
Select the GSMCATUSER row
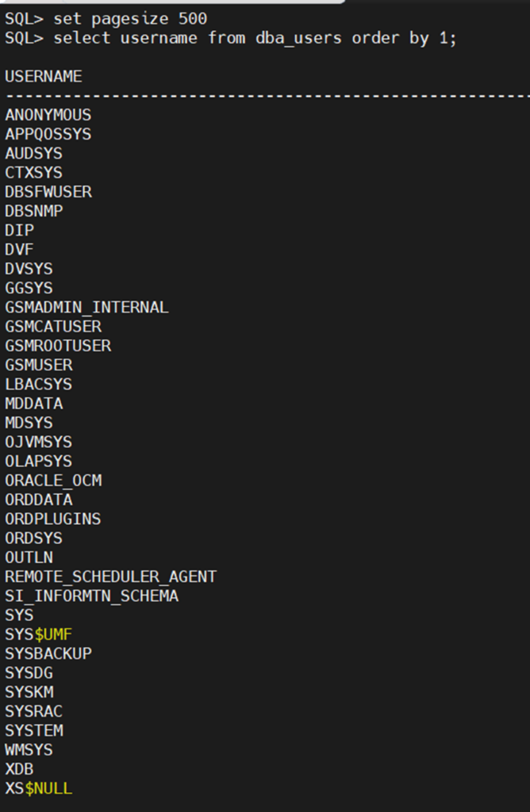click(53, 326)
